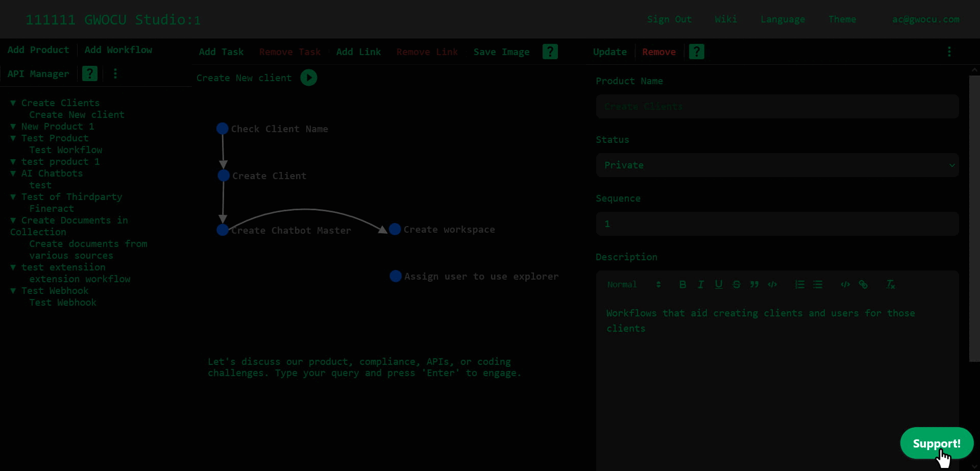This screenshot has height=471, width=980.
Task: Collapse the Create Clients tree node
Action: click(13, 103)
